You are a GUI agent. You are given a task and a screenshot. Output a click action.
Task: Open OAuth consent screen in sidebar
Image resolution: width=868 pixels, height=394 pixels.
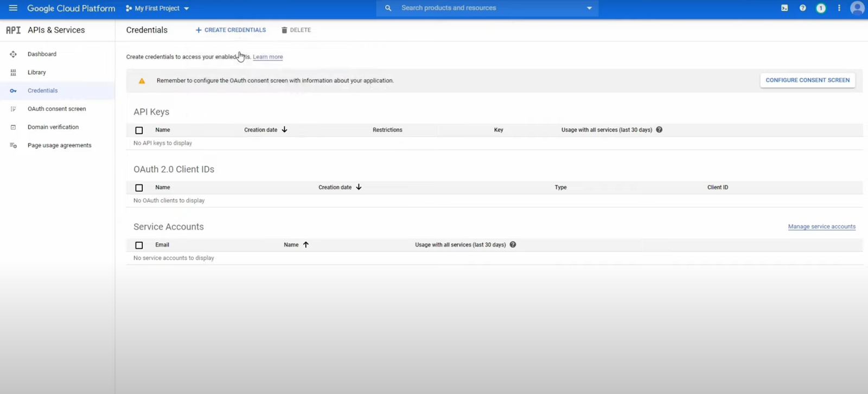[x=57, y=109]
